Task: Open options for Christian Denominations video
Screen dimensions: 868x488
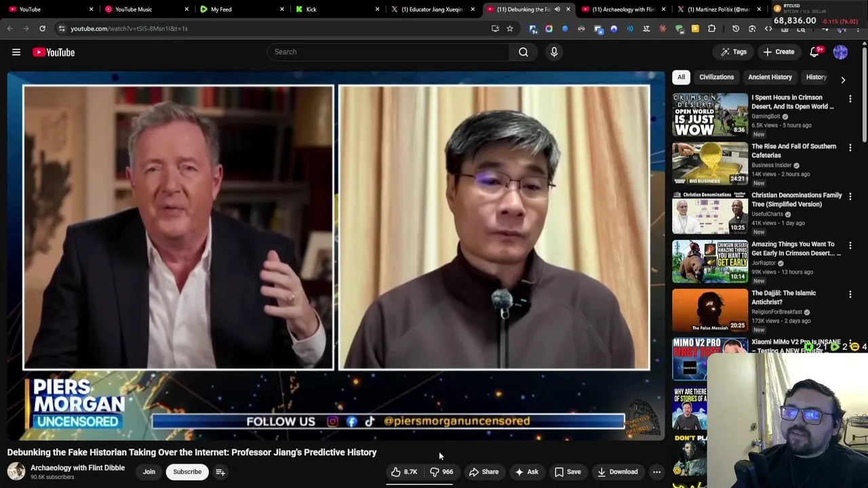Action: click(x=850, y=197)
